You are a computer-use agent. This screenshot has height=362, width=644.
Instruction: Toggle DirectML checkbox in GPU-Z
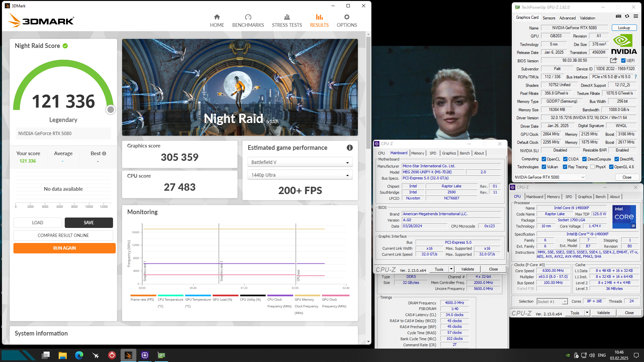pyautogui.click(x=616, y=159)
